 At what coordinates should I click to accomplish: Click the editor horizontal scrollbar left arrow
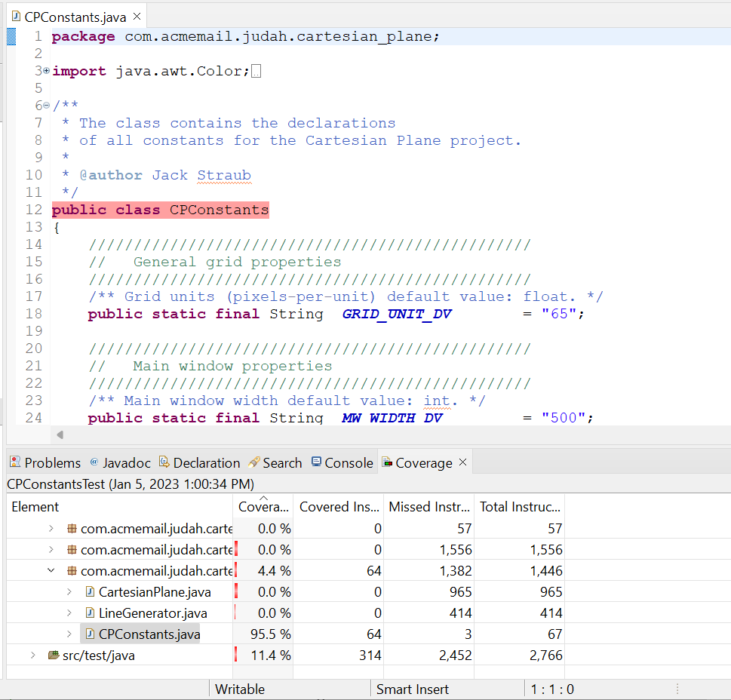60,434
